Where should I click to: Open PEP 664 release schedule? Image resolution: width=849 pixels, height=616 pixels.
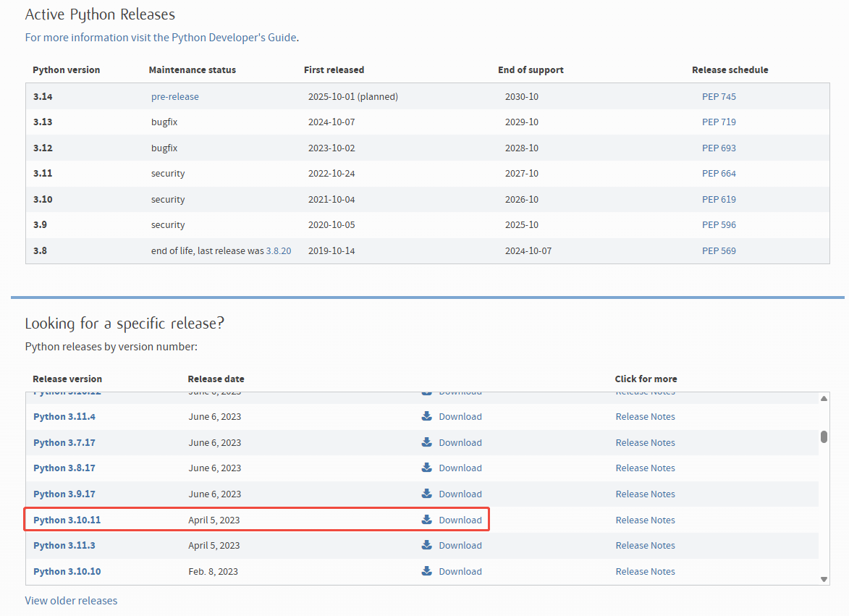tap(719, 173)
